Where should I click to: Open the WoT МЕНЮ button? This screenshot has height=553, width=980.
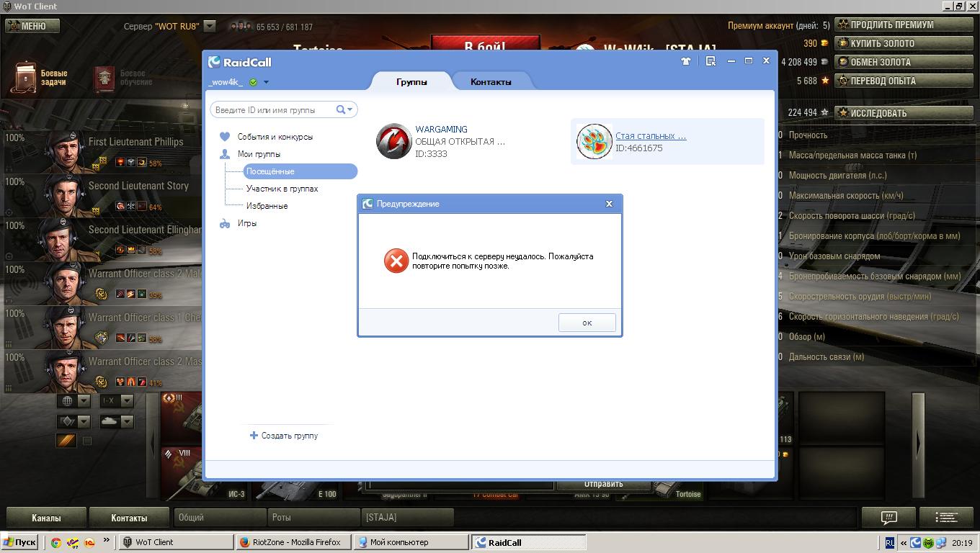(32, 26)
